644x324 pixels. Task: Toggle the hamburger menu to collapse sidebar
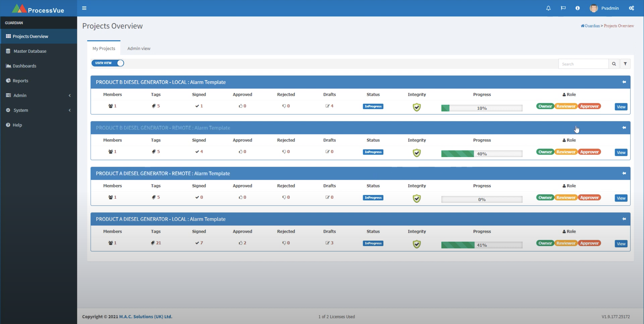[84, 8]
